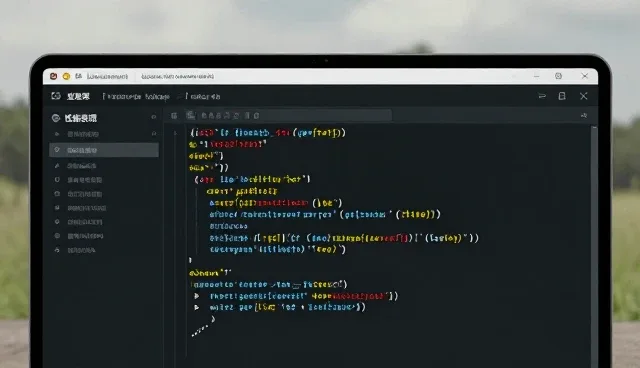Click the document icon in the dark header
The image size is (640, 368).
click(x=562, y=96)
